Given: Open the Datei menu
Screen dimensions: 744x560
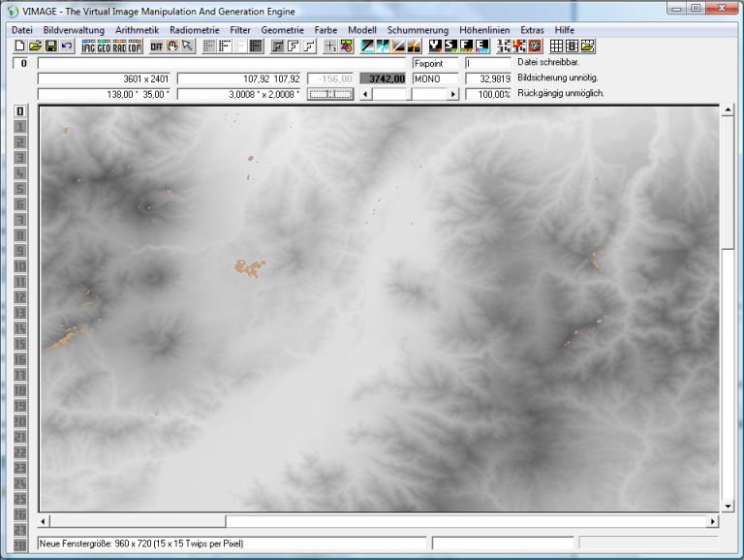Looking at the screenshot, I should pyautogui.click(x=21, y=30).
